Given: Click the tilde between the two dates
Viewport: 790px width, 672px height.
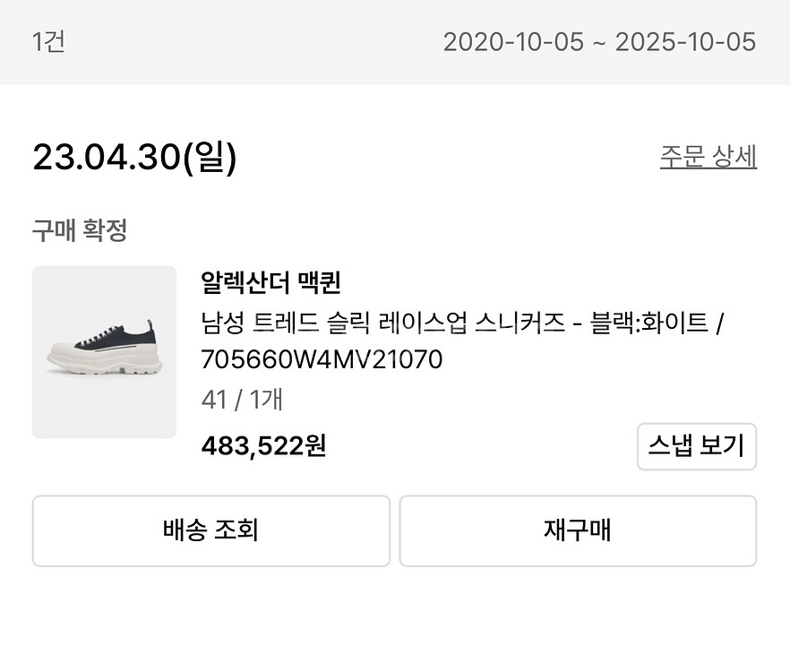Looking at the screenshot, I should tap(600, 42).
